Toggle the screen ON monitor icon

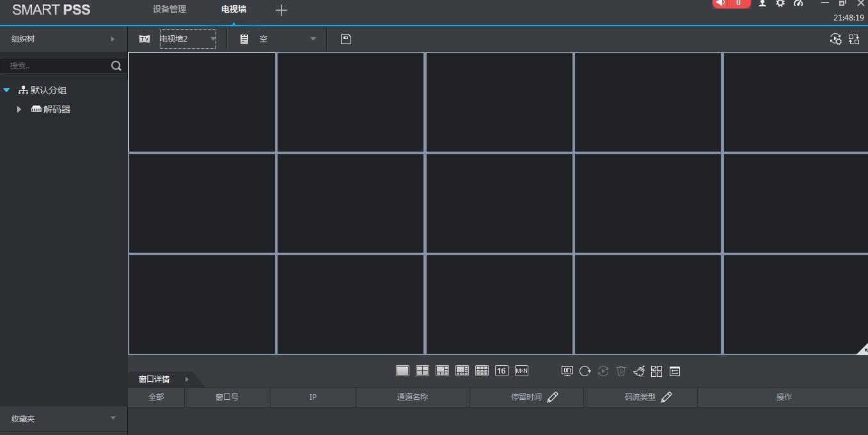[567, 371]
